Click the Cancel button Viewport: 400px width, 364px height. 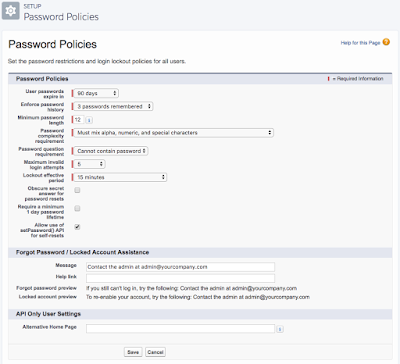point(155,352)
